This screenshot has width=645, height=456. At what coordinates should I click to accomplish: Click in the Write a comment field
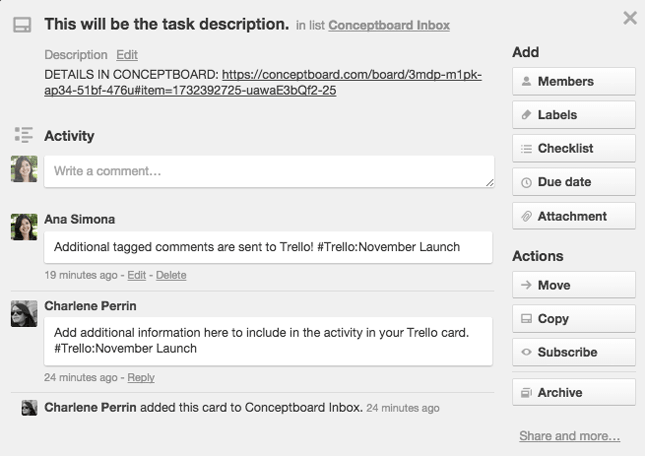click(x=269, y=171)
